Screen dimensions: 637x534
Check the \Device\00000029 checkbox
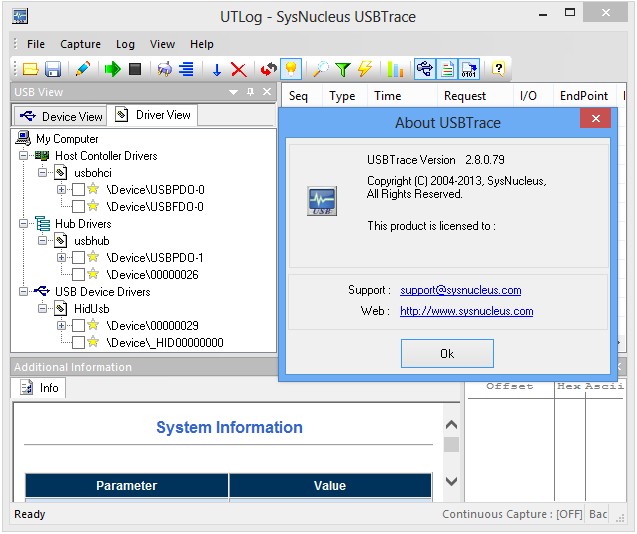click(x=78, y=325)
